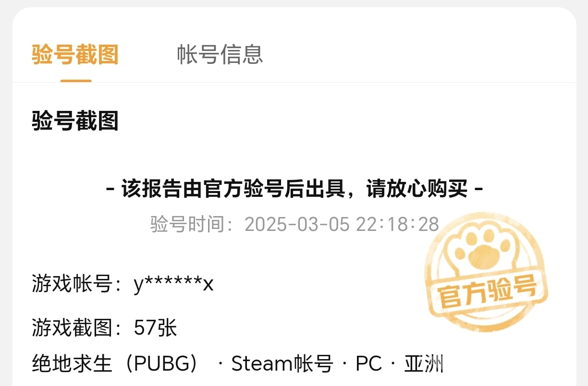Click the 请放心购买 text

pyautogui.click(x=416, y=189)
